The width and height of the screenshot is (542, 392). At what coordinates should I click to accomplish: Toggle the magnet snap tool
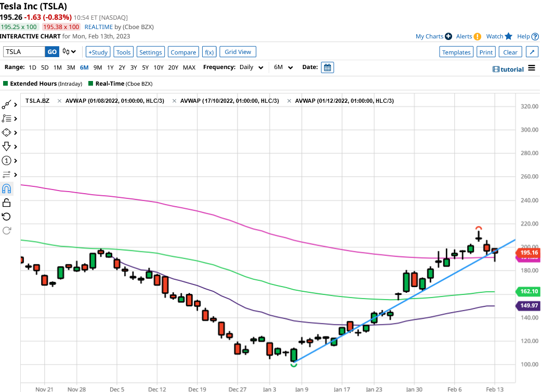(7, 188)
